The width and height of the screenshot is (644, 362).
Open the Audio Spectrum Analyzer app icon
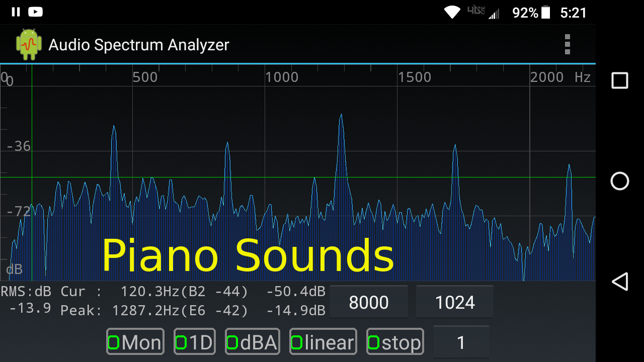point(28,44)
